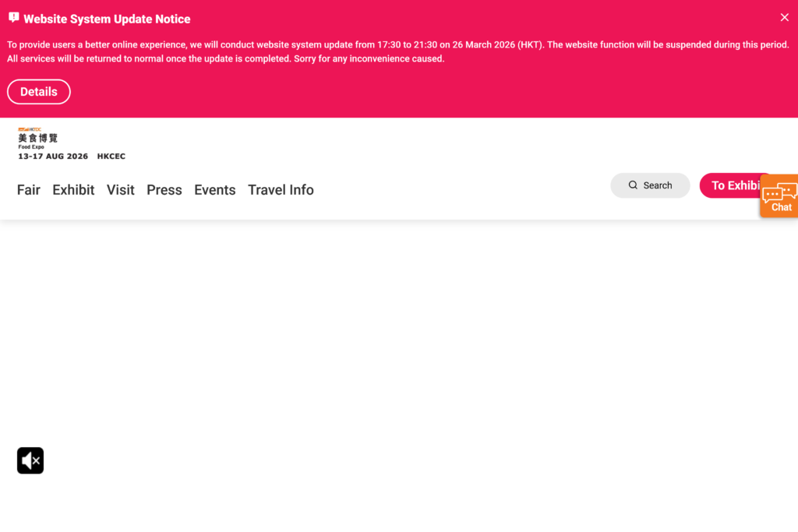Open the Fair menu
The height and width of the screenshot is (532, 798).
click(x=29, y=190)
